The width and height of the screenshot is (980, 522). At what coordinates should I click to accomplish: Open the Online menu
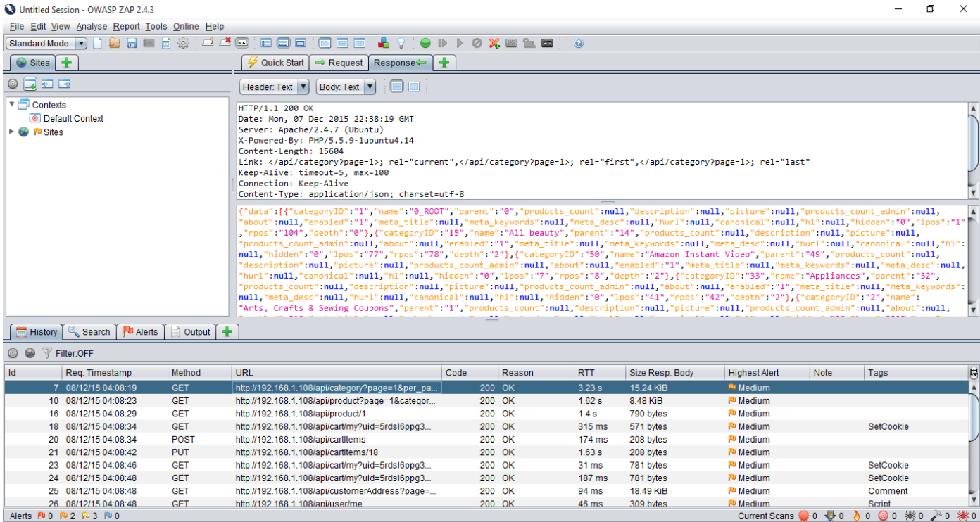point(186,26)
